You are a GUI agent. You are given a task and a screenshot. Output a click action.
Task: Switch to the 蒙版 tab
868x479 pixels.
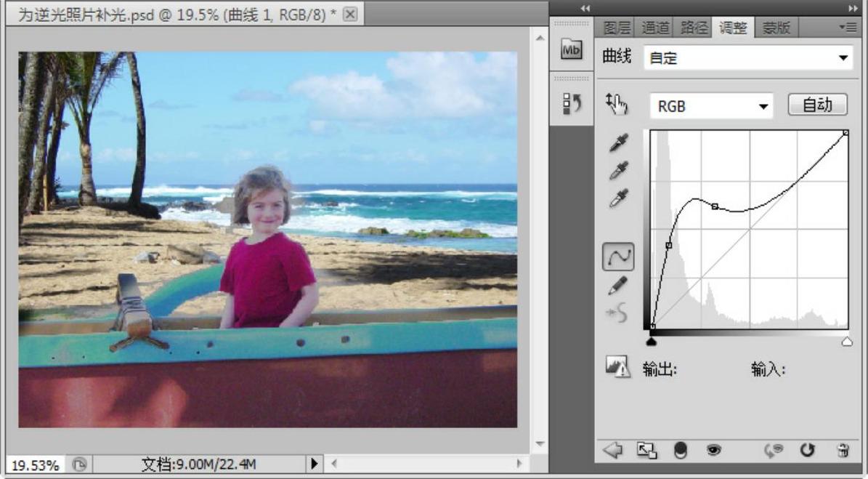tap(776, 28)
